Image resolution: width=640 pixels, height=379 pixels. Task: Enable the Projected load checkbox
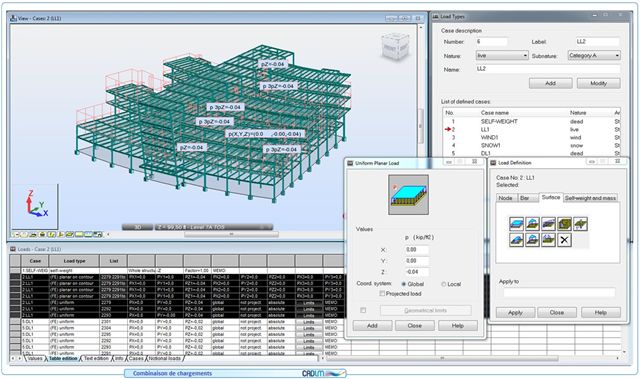point(382,293)
